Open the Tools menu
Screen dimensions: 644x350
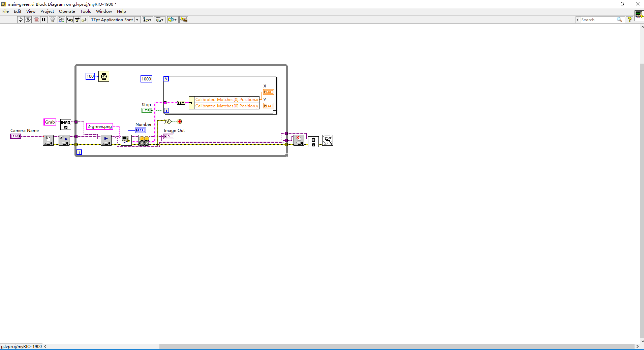click(86, 11)
